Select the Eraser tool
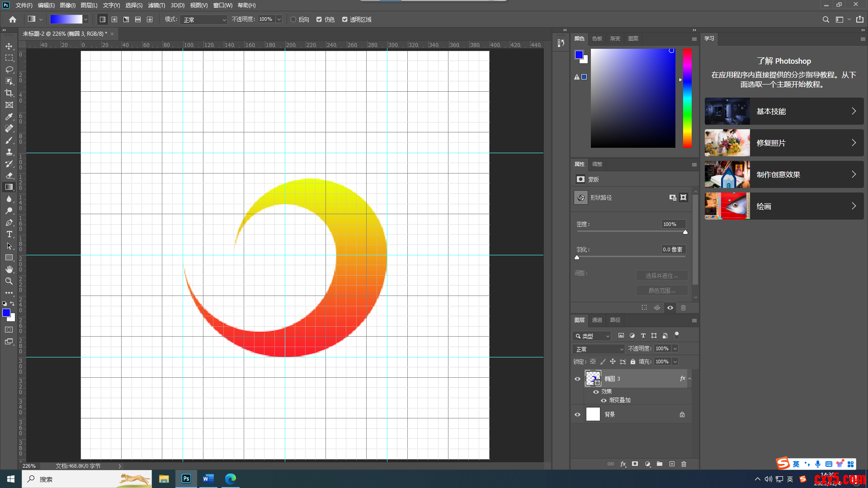The image size is (868, 488). [9, 175]
